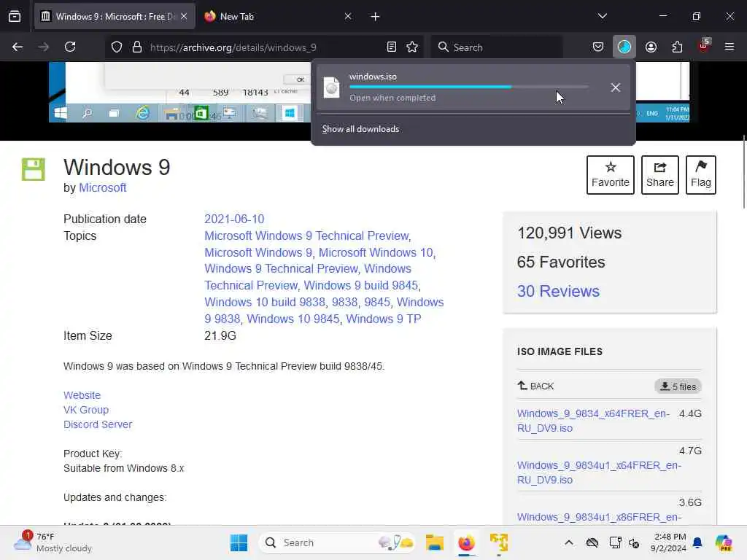Open the notifications bell icon in tray

pos(697,542)
